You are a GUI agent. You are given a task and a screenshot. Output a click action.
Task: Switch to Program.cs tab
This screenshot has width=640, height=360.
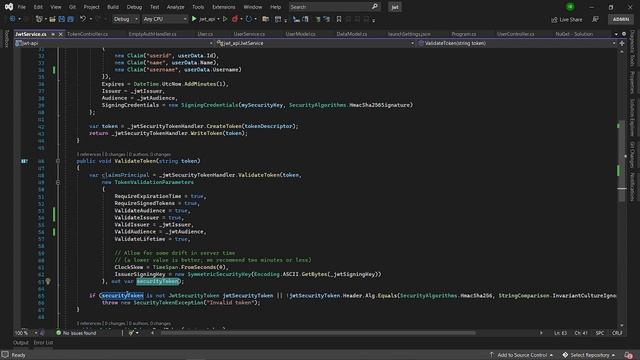point(464,34)
